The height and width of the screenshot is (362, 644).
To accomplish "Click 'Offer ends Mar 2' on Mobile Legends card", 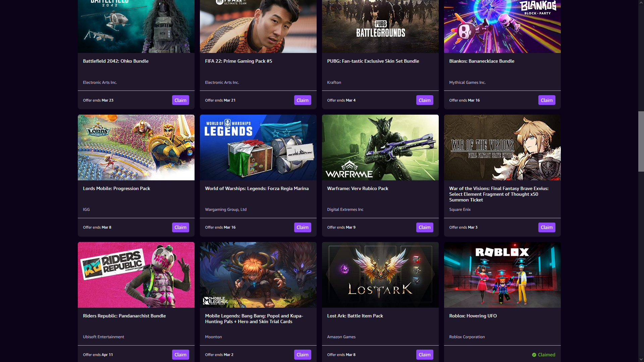I will click(x=219, y=355).
